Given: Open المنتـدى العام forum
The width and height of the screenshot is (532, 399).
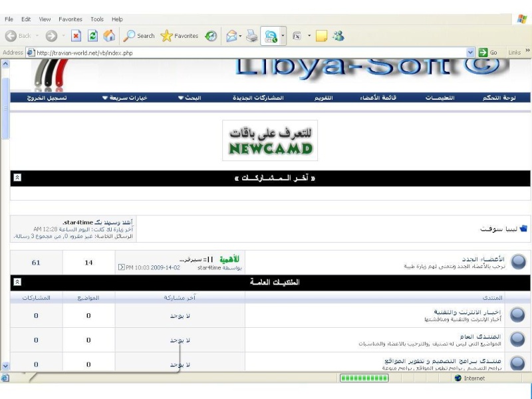Looking at the screenshot, I should (480, 336).
